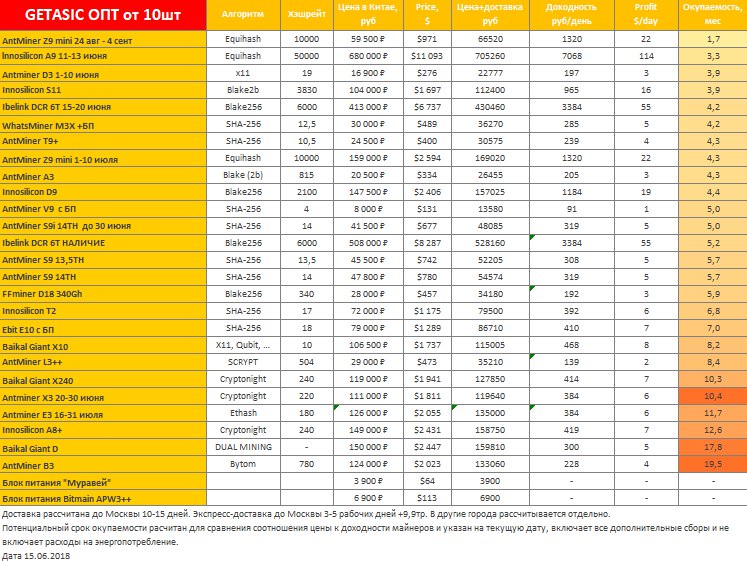Click the '705260' delivery price cell
The height and width of the screenshot is (562, 747).
point(490,56)
